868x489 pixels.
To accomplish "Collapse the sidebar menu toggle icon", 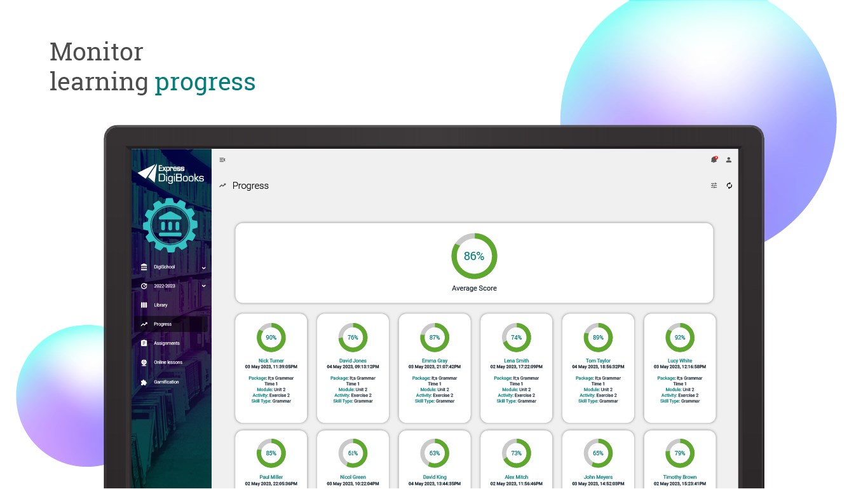I will click(222, 160).
